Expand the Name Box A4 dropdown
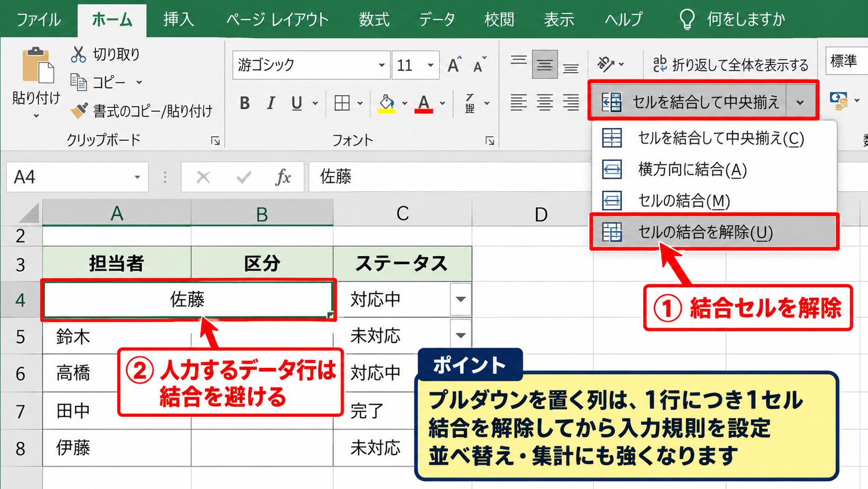The image size is (868, 489). pos(137,177)
